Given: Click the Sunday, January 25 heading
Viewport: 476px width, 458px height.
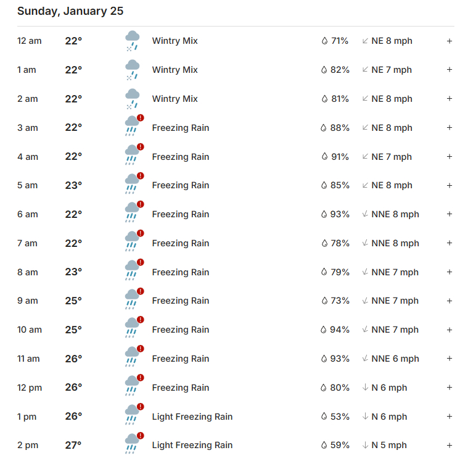Looking at the screenshot, I should point(70,11).
